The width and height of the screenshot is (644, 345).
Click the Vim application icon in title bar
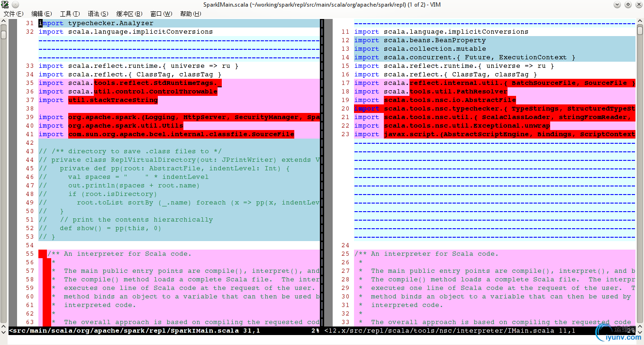(x=4, y=5)
